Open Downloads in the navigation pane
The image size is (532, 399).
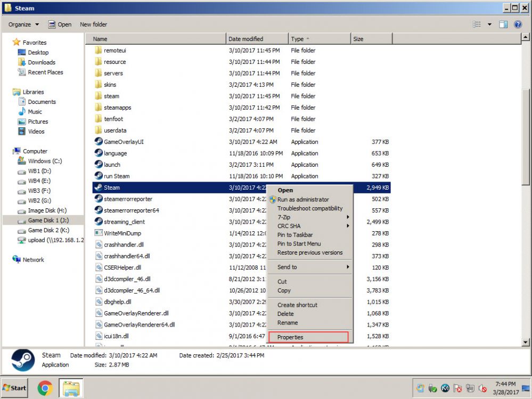click(42, 62)
